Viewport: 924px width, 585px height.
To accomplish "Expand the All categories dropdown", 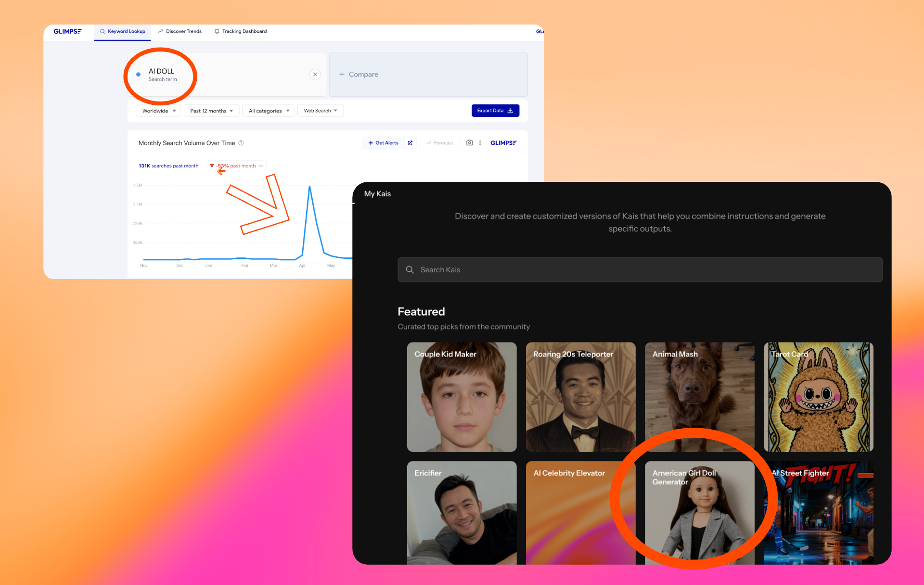I will pos(268,110).
